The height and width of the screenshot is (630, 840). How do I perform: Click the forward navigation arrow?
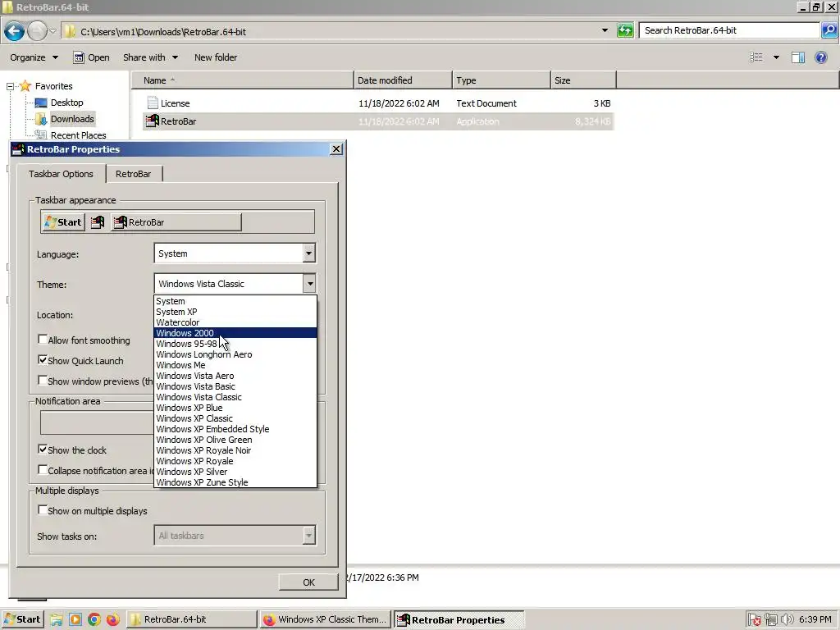(x=36, y=31)
